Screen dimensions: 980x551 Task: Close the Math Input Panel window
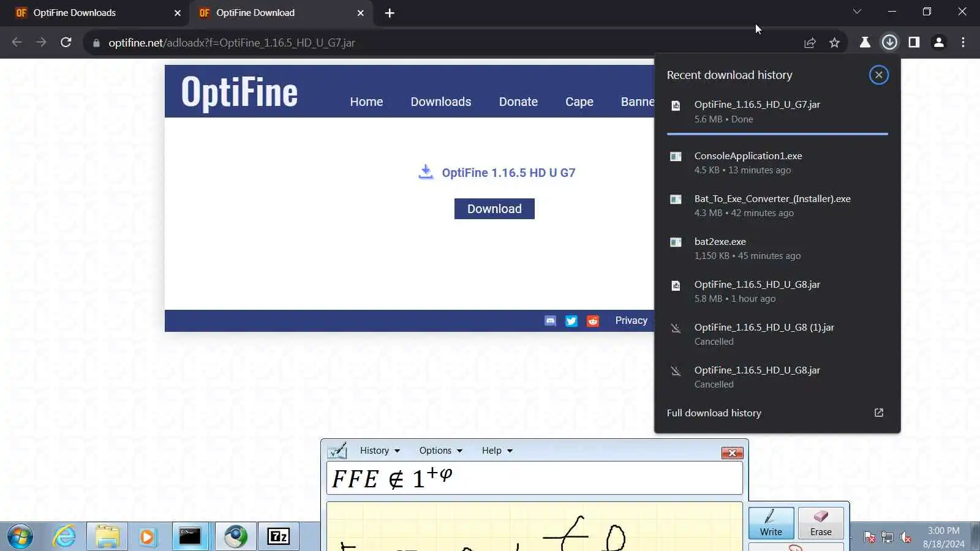[x=732, y=453]
